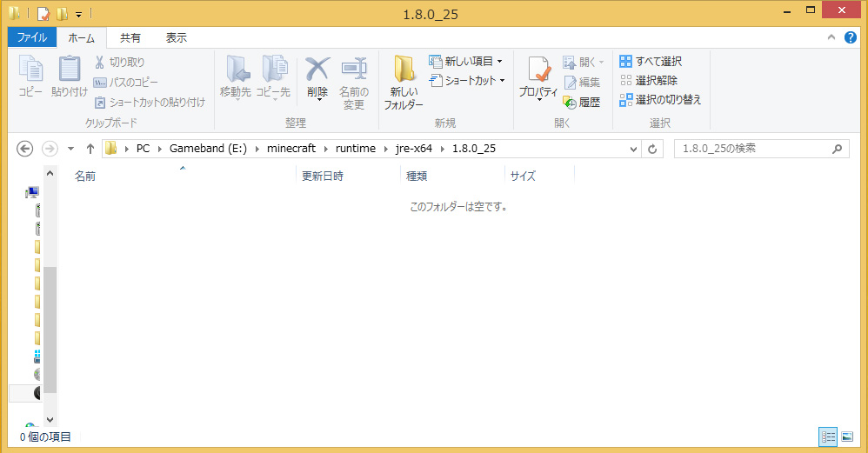This screenshot has width=868, height=453.
Task: Expand the New item (新しい項目) dropdown
Action: click(x=466, y=61)
